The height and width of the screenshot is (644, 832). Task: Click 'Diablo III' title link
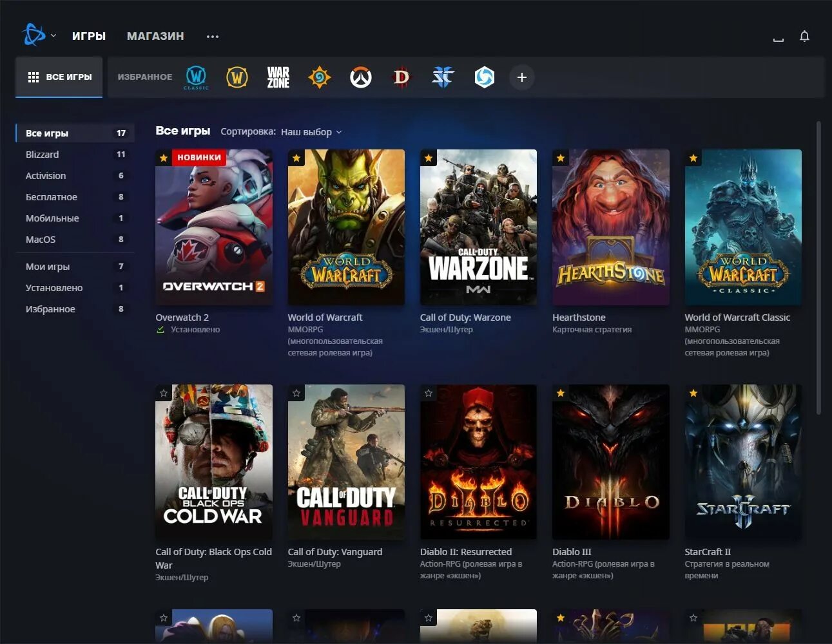pyautogui.click(x=572, y=552)
